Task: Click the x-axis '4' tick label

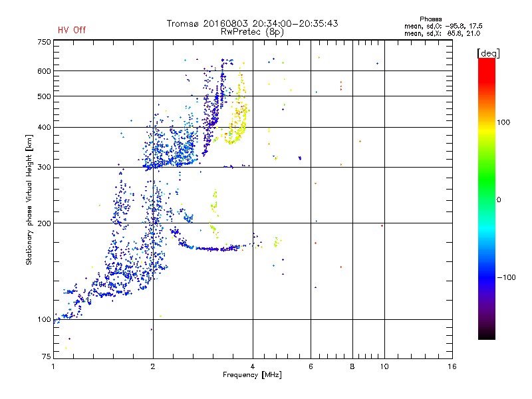Action: [x=253, y=366]
